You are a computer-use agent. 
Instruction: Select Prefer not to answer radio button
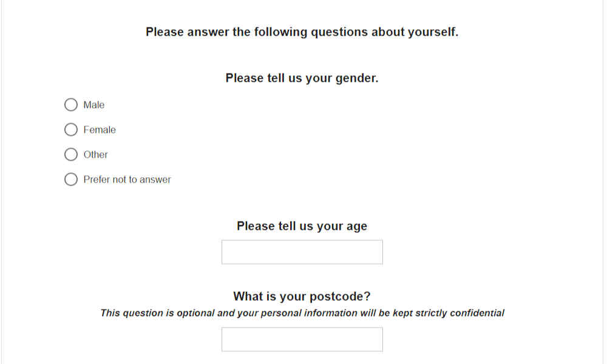(71, 179)
